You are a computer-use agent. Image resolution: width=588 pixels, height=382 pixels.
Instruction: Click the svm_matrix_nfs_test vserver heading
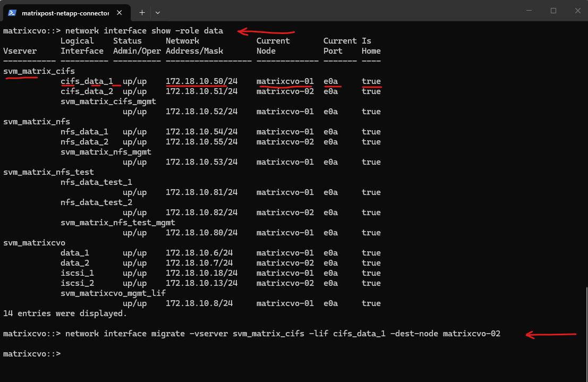pyautogui.click(x=48, y=172)
